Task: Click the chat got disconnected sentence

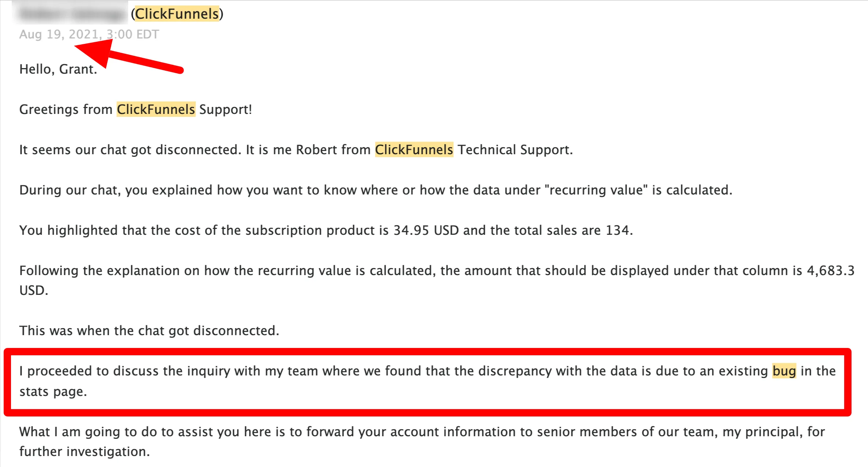Action: coord(149,331)
